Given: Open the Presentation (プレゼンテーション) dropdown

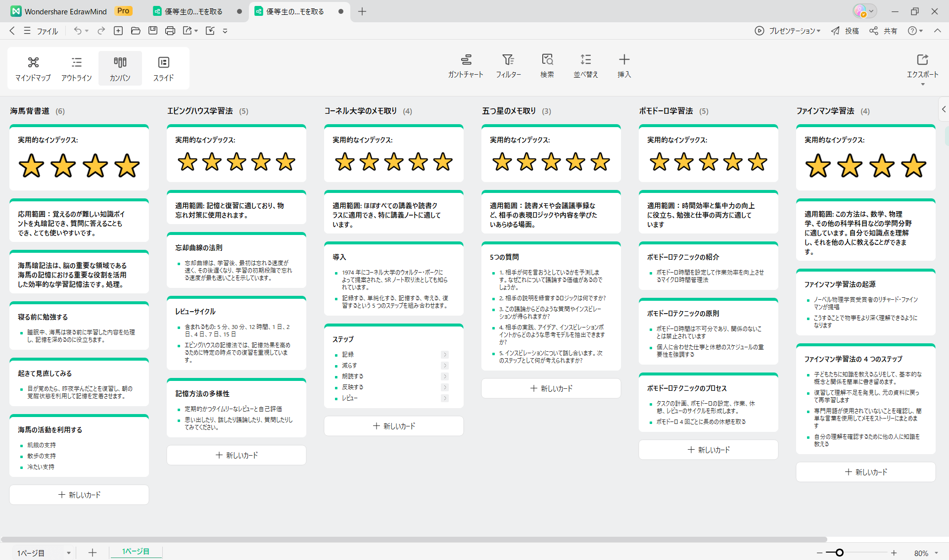Looking at the screenshot, I should 787,31.
